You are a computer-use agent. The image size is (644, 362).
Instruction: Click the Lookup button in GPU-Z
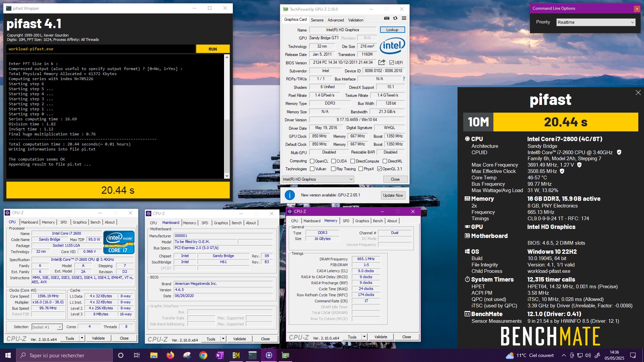pos(392,30)
